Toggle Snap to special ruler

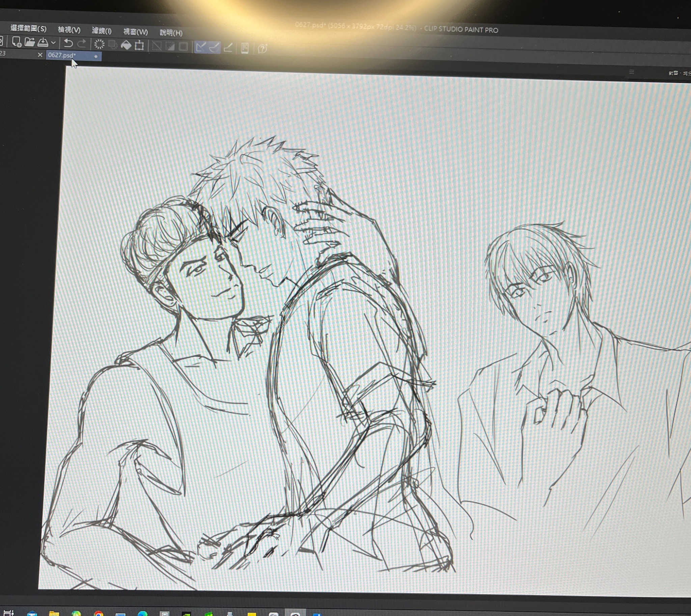pos(214,48)
